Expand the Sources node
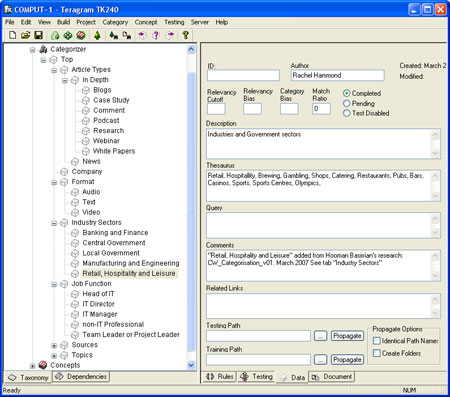This screenshot has height=397, width=450. [54, 345]
